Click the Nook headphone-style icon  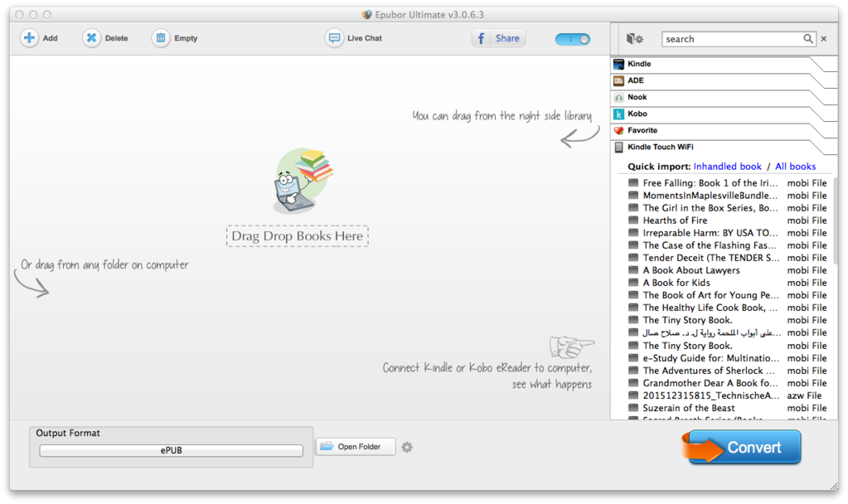pos(618,98)
